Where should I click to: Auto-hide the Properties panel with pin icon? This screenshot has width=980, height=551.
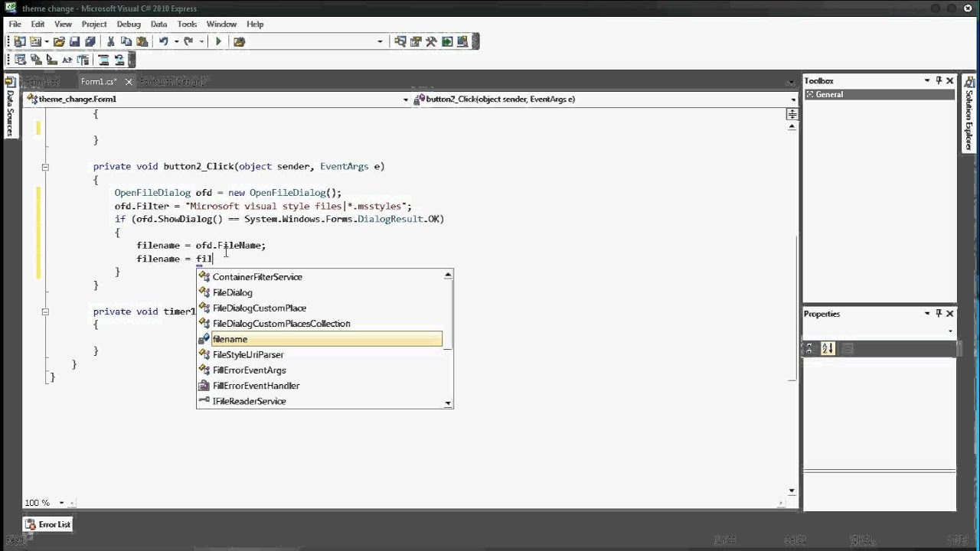pyautogui.click(x=939, y=314)
